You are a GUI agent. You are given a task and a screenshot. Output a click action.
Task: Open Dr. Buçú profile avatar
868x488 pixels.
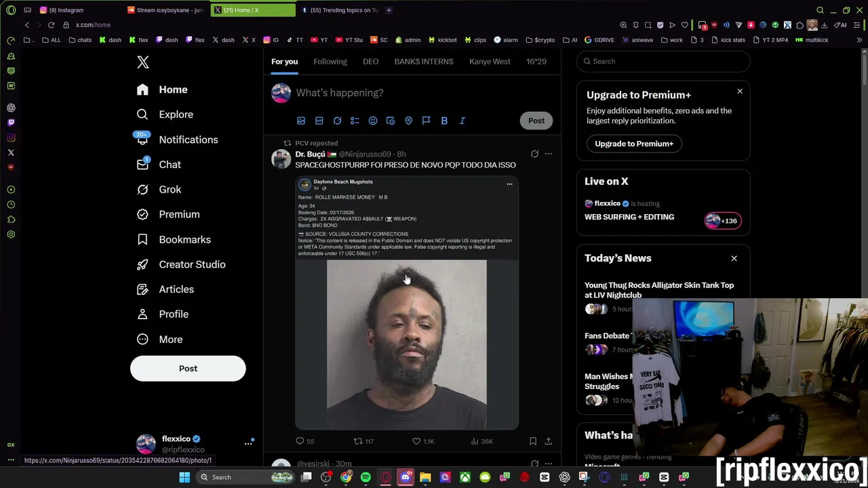coord(281,159)
